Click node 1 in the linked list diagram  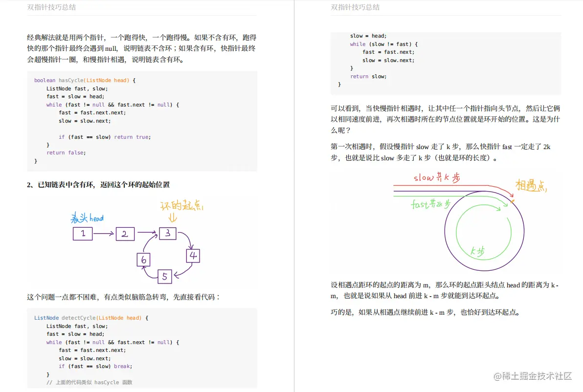[83, 234]
